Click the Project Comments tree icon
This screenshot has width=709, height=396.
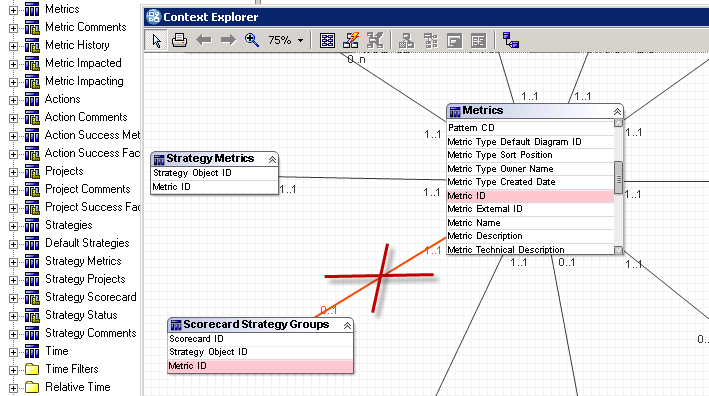(32, 189)
